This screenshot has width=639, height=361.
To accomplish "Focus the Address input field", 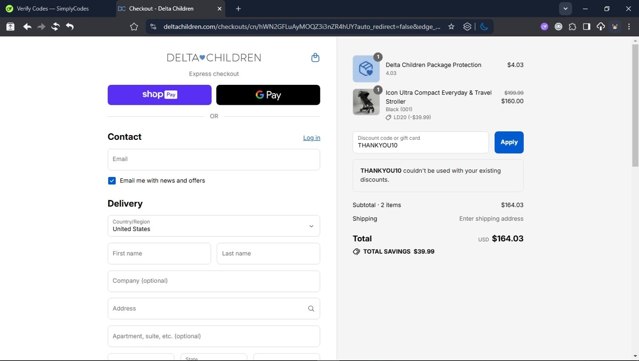I will tap(214, 308).
